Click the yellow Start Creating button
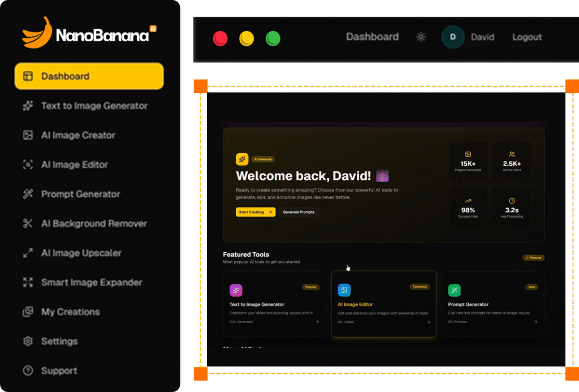Screen dimensions: 579x392 [x=256, y=212]
